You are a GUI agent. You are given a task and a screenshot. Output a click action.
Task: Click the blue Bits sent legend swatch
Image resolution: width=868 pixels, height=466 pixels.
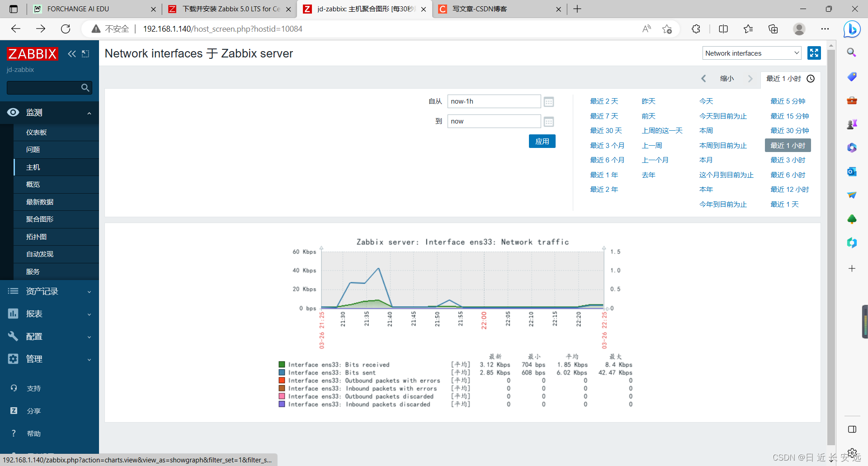pos(282,373)
